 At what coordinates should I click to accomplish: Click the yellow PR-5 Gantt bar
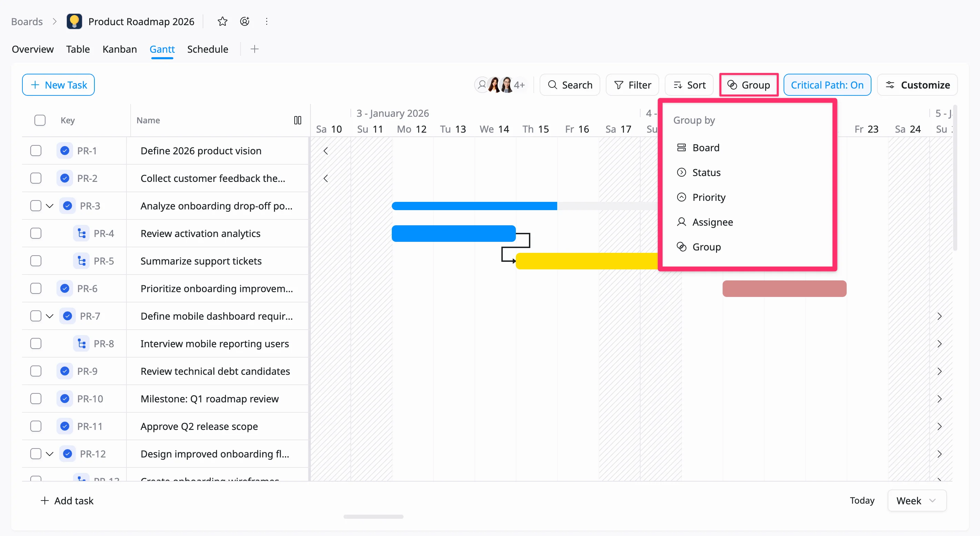587,261
